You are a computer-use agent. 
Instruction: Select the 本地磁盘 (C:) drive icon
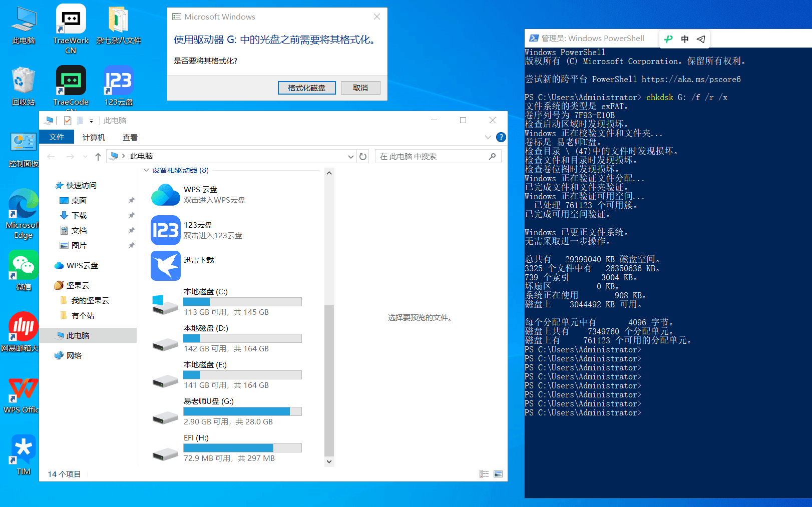pos(165,304)
